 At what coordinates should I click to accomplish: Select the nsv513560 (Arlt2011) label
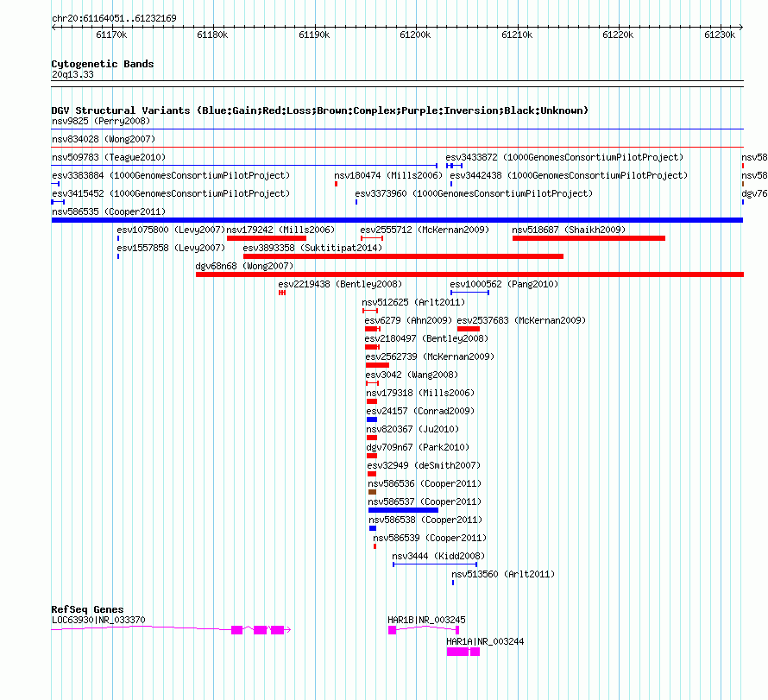(503, 574)
